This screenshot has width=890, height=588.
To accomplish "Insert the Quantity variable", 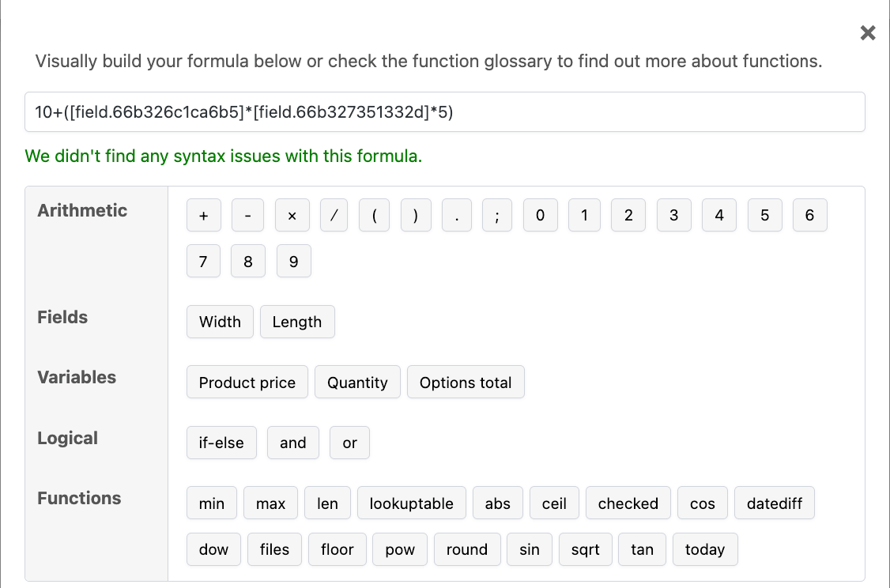I will point(357,382).
